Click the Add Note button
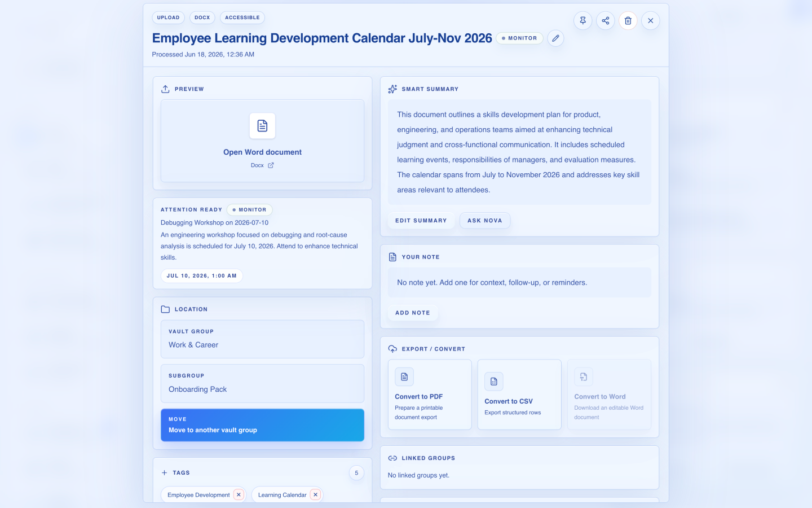Viewport: 812px width, 508px height. (x=413, y=313)
